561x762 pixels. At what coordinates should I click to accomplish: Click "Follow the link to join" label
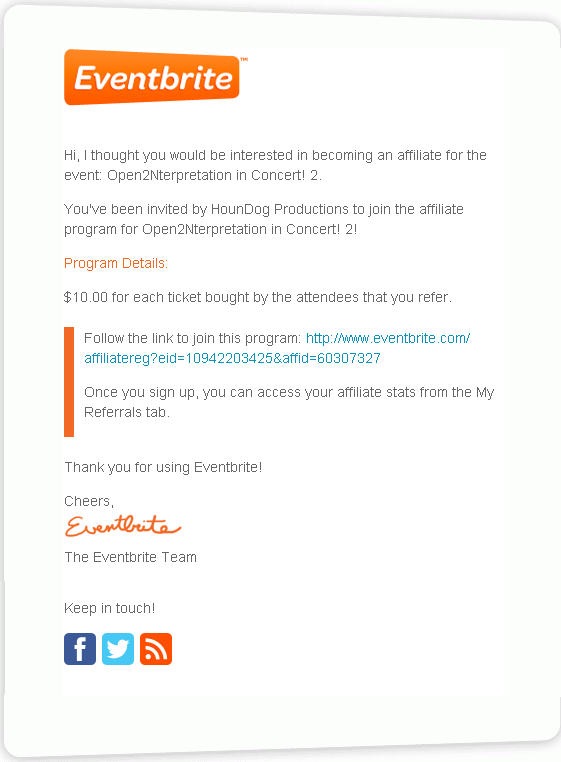(x=193, y=338)
